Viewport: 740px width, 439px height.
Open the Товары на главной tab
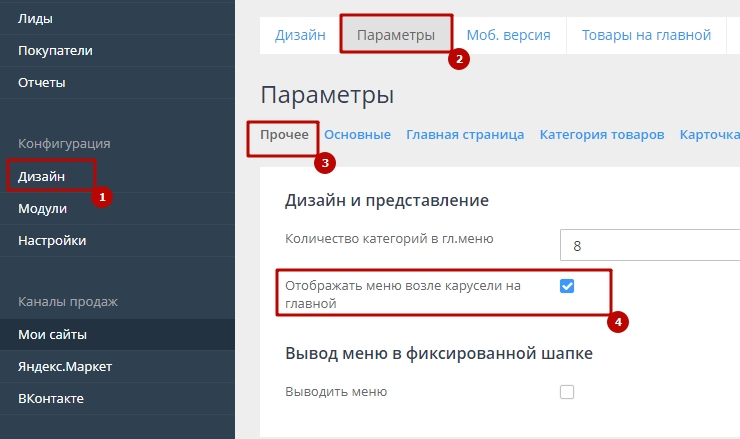pyautogui.click(x=639, y=35)
